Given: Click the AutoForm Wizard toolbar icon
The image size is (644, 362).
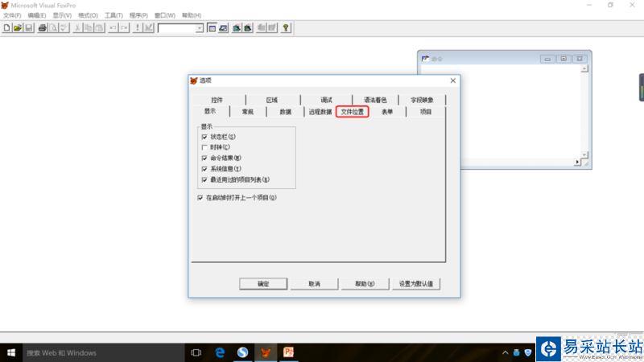Looking at the screenshot, I should [x=261, y=28].
